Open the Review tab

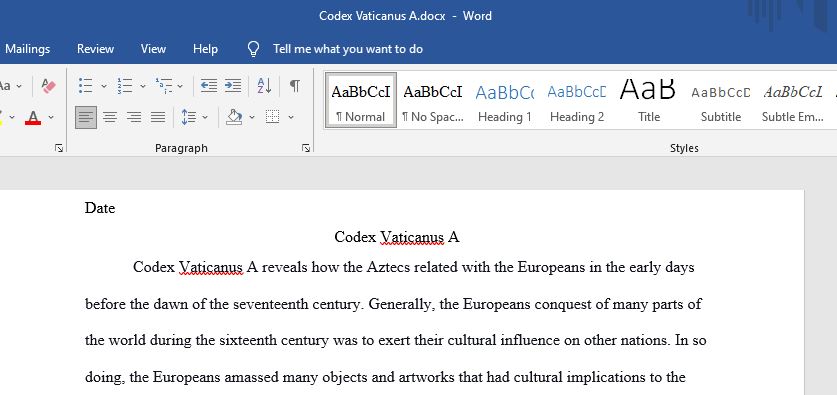[95, 49]
